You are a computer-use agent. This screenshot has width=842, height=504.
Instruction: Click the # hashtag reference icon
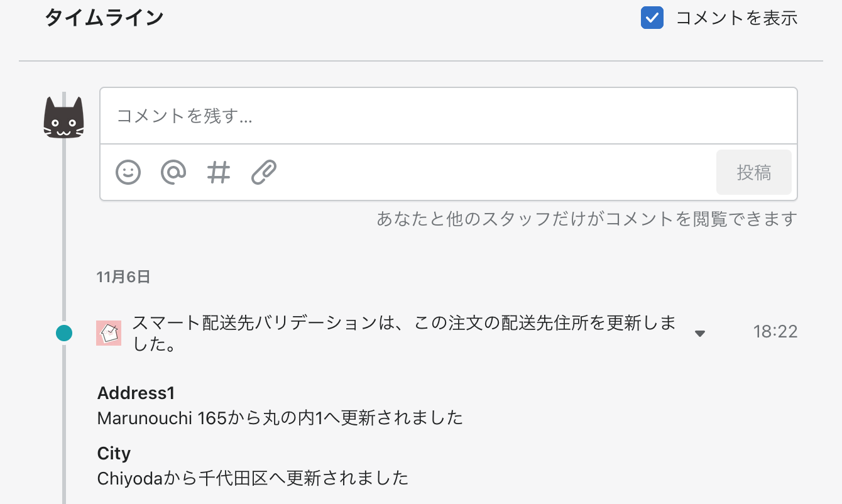coord(219,172)
